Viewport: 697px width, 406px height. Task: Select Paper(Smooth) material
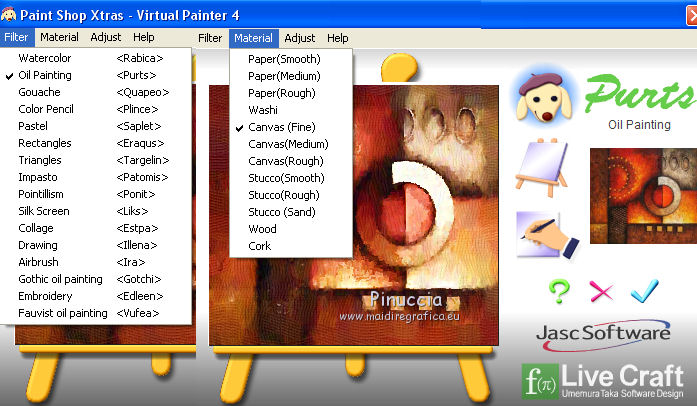(x=291, y=59)
